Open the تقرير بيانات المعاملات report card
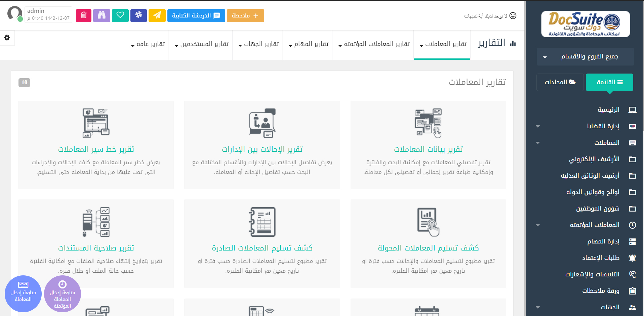Image resolution: width=644 pixels, height=316 pixels. (x=428, y=149)
